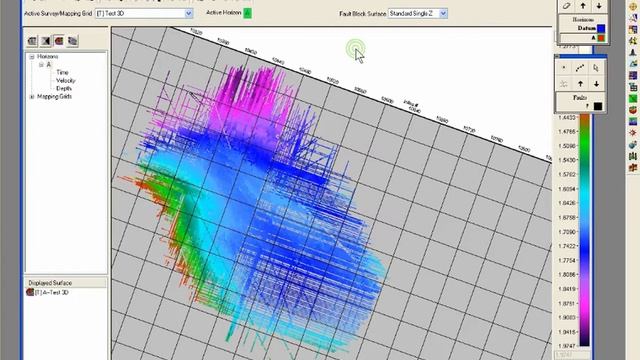
Task: Click the green Active Horizon color box
Action: click(x=247, y=13)
